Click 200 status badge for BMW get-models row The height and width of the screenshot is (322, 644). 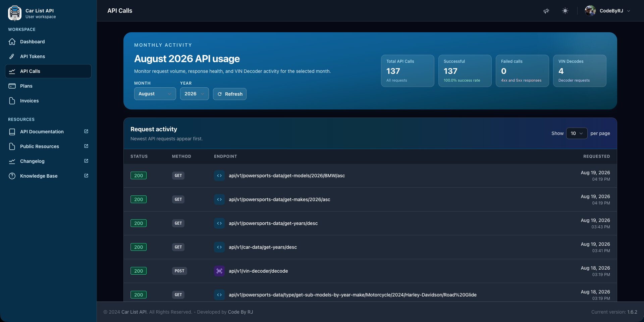(139, 176)
